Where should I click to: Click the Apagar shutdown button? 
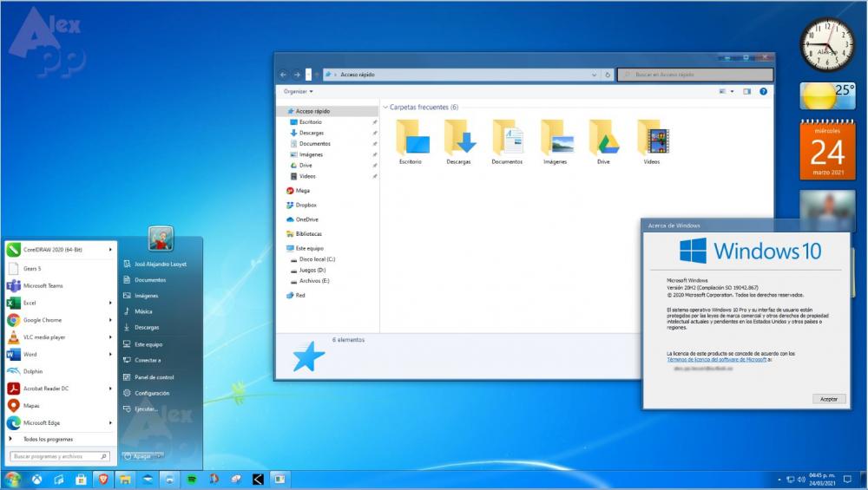coord(137,456)
